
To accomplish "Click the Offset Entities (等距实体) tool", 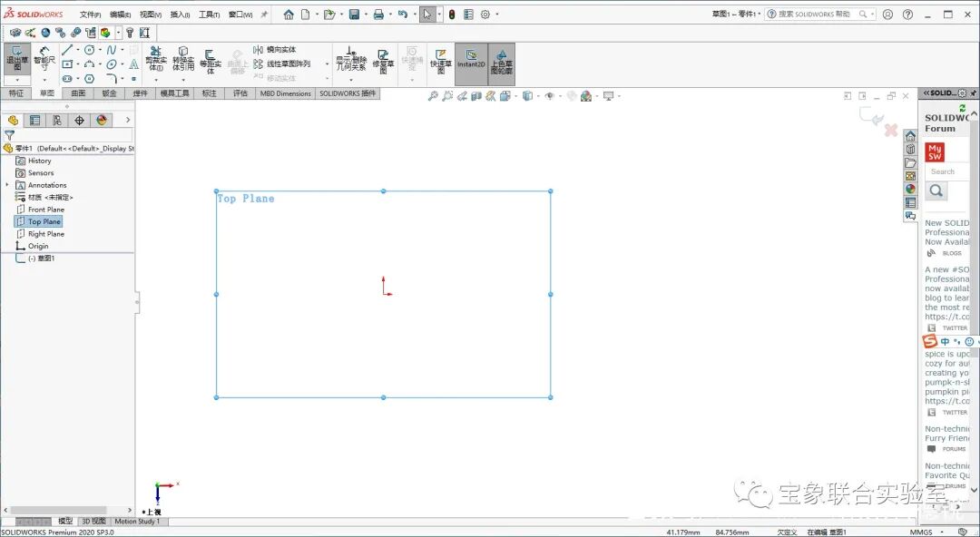I will [210, 62].
